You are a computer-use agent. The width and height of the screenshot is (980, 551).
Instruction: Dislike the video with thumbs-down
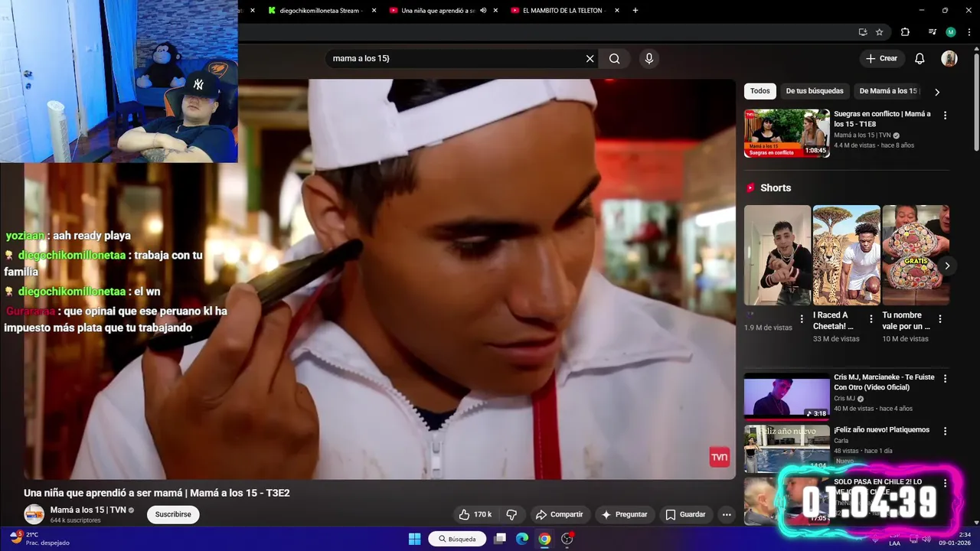tap(511, 514)
